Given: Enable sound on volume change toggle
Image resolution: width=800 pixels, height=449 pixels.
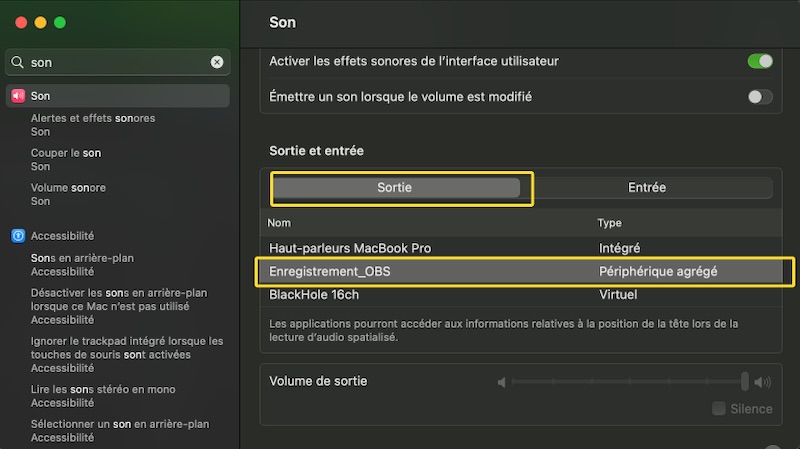Looking at the screenshot, I should pyautogui.click(x=760, y=97).
